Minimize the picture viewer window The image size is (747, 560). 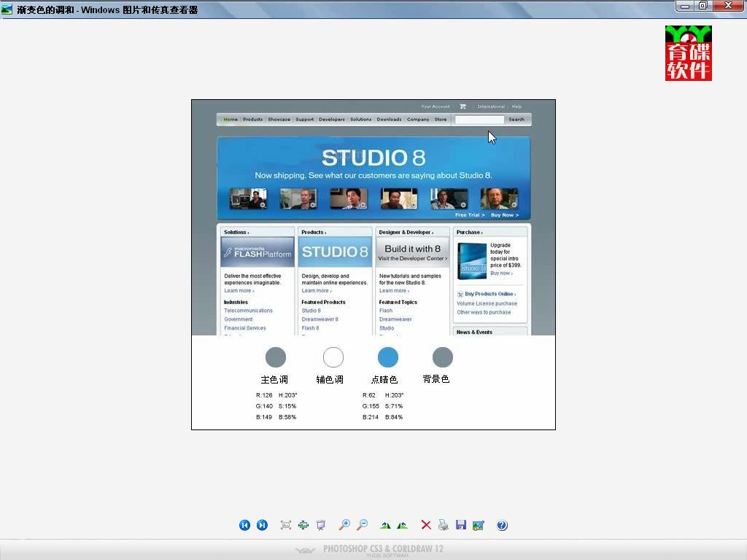click(684, 6)
